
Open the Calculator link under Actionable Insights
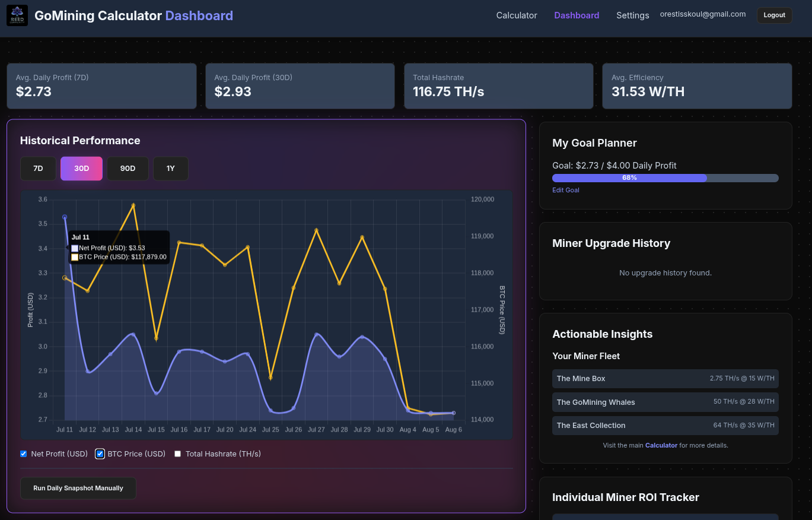(x=661, y=445)
